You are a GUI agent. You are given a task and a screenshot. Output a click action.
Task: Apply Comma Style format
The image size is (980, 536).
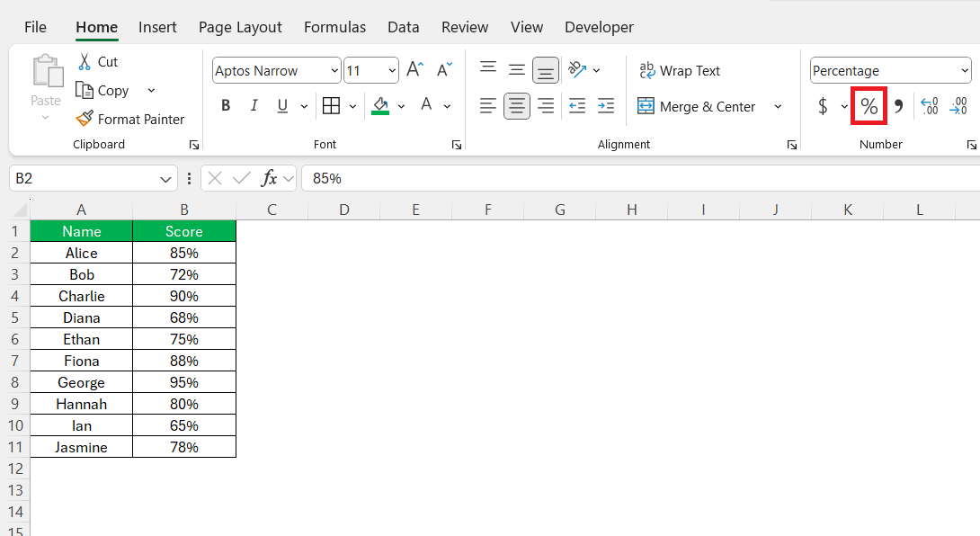[899, 106]
